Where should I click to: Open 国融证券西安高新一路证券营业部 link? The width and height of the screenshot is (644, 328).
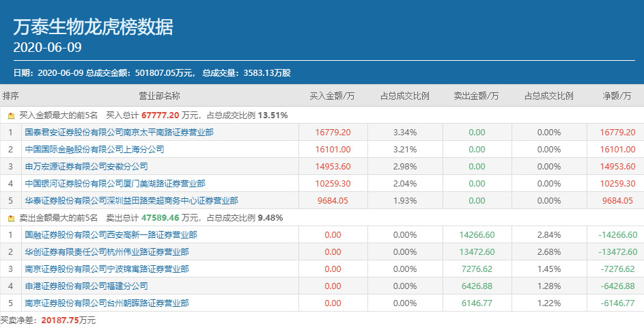111,234
